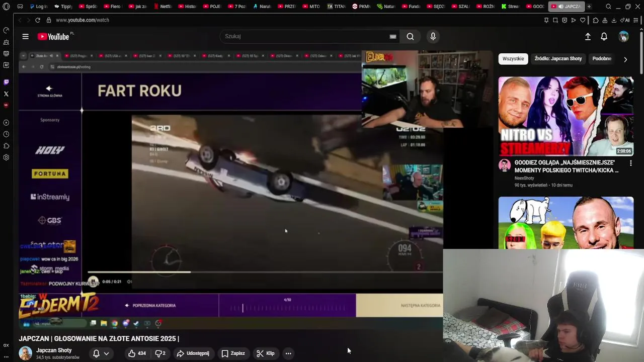Go back with the browser back arrow
This screenshot has width=644, height=362.
(20, 20)
